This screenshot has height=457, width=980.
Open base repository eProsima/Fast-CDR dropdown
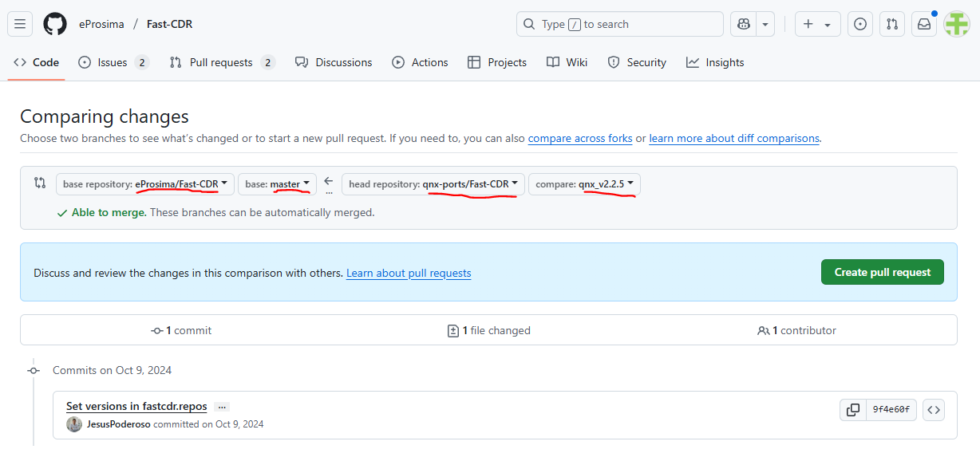[x=145, y=184]
